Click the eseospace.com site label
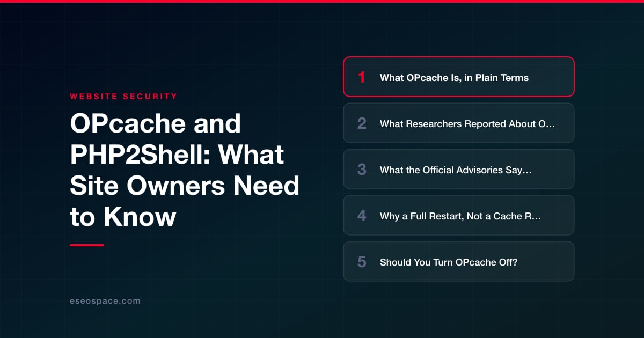Image resolution: width=644 pixels, height=338 pixels. [105, 301]
